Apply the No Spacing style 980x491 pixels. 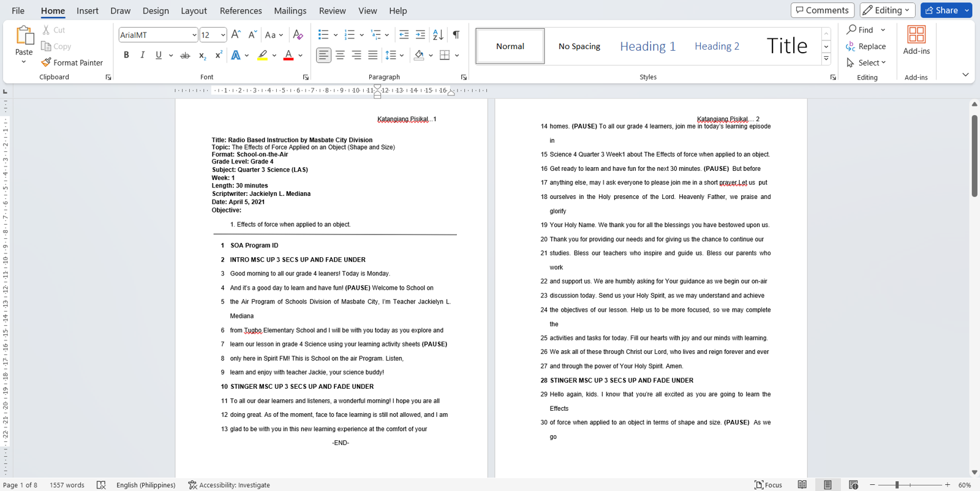tap(579, 46)
